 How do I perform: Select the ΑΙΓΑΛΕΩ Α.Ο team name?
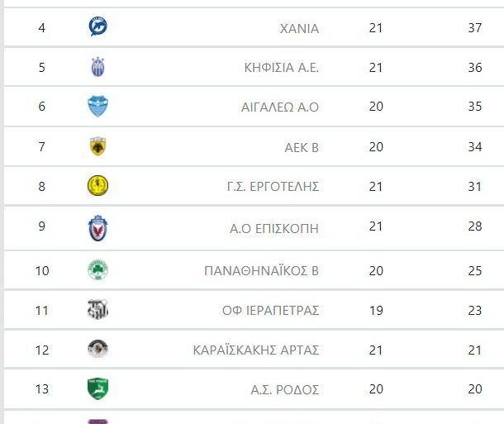pyautogui.click(x=279, y=107)
